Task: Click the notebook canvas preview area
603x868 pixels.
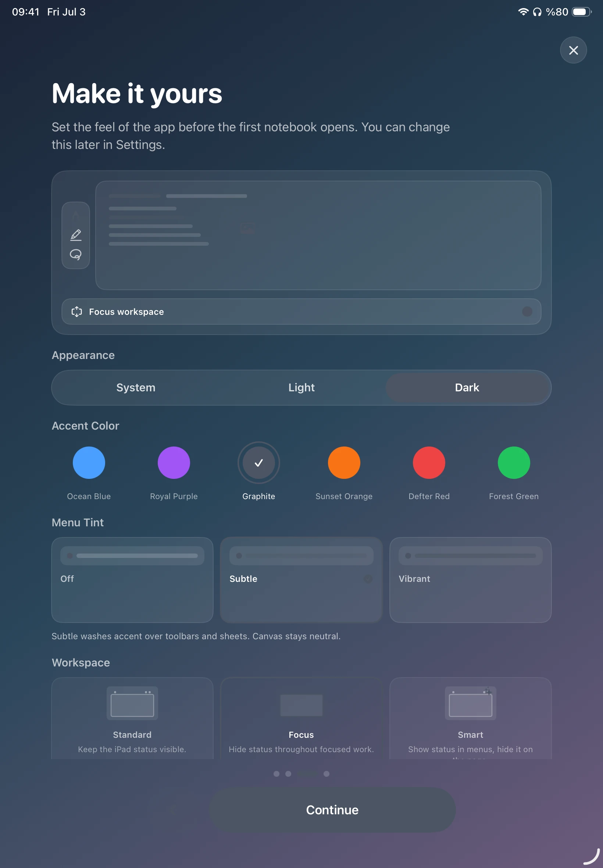Action: pos(318,235)
